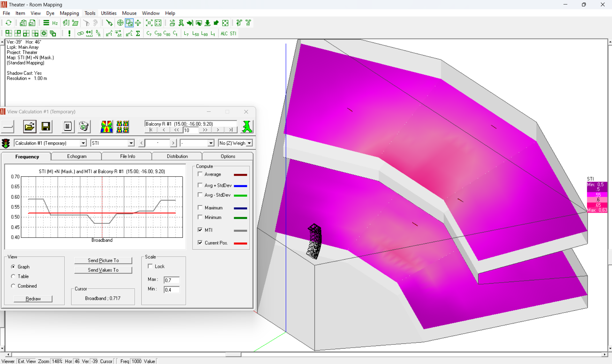Save the calculation with the floppy disk icon

pos(46,127)
